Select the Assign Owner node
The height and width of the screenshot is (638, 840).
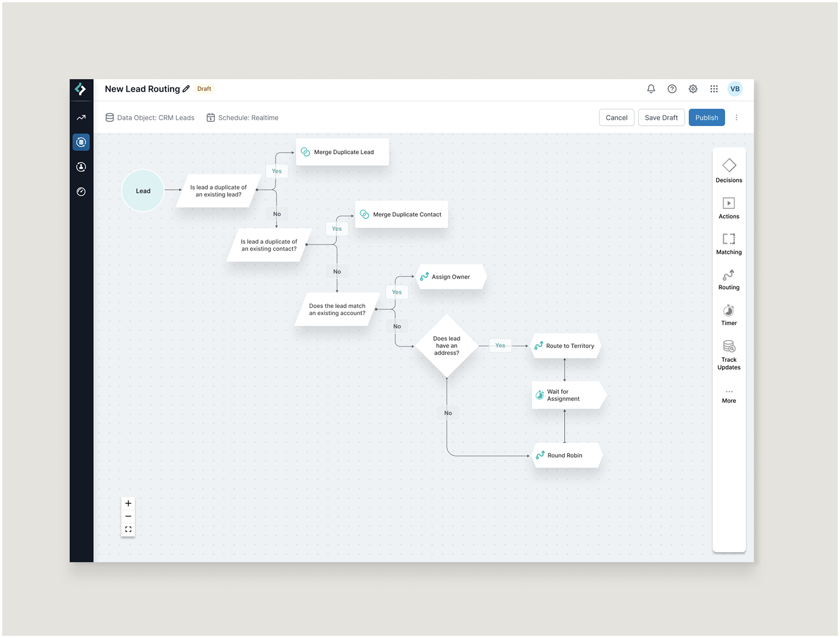[451, 277]
